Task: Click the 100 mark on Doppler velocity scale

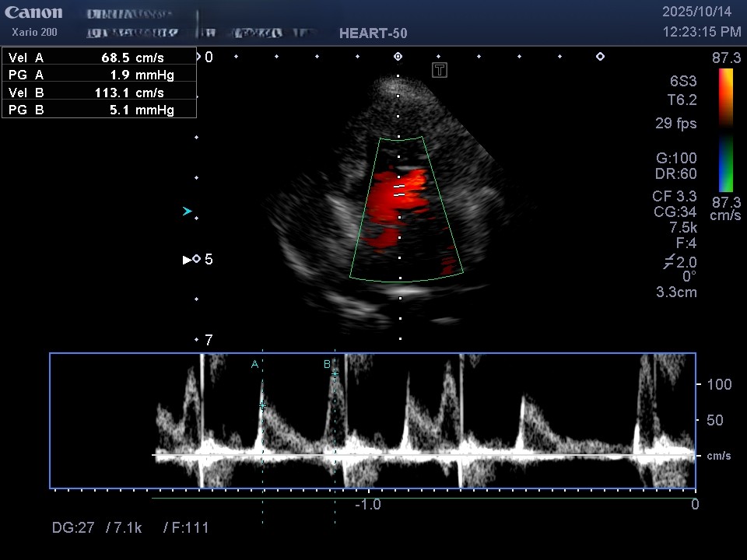Action: [x=719, y=384]
